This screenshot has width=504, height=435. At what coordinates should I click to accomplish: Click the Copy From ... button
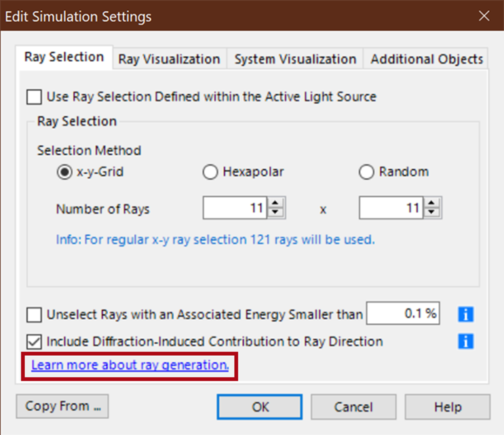coord(62,407)
